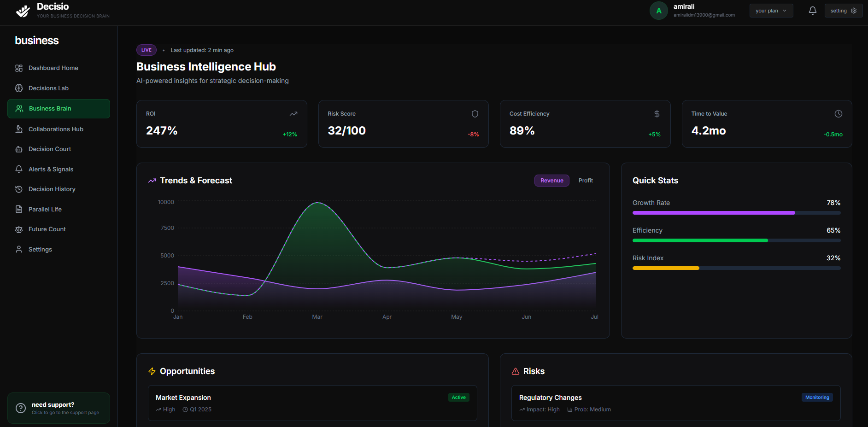
Task: Click the Risk Score shield icon
Action: [x=475, y=114]
